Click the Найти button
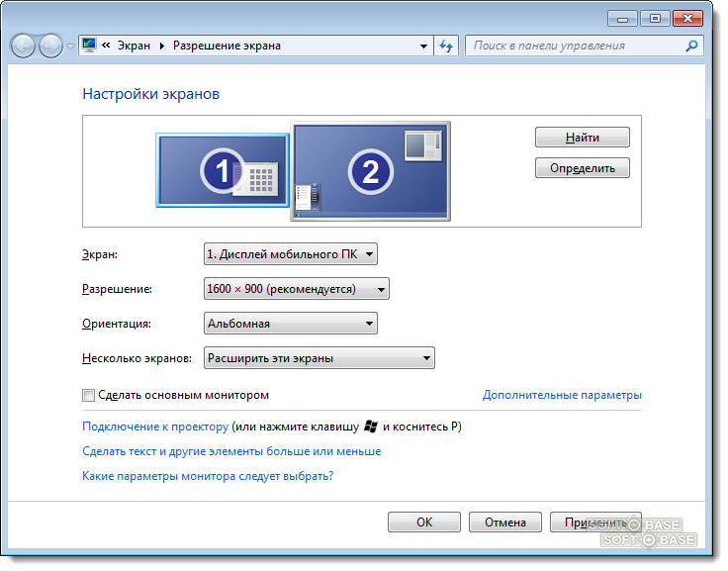728x571 pixels. (583, 137)
